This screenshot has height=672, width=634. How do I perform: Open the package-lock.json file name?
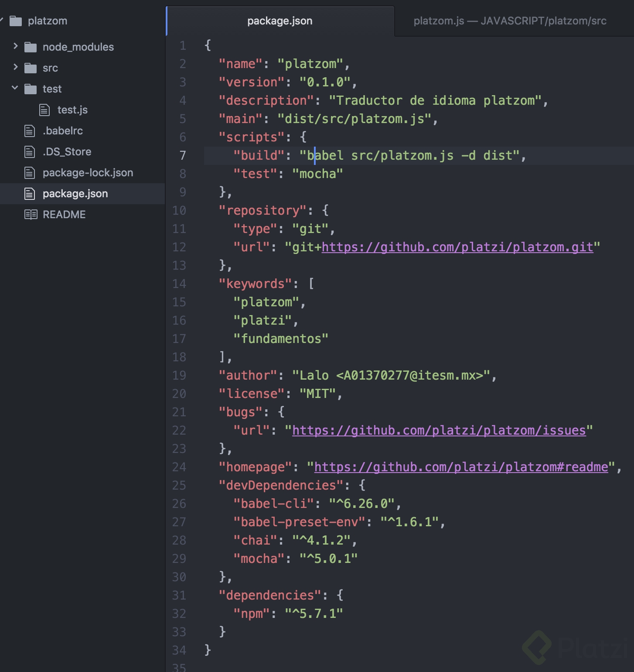(x=88, y=173)
